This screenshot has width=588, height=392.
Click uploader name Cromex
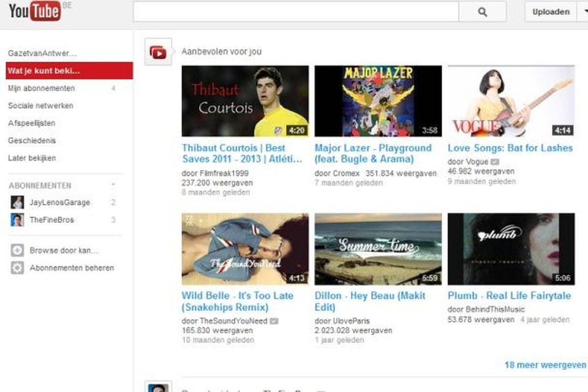pyautogui.click(x=346, y=173)
